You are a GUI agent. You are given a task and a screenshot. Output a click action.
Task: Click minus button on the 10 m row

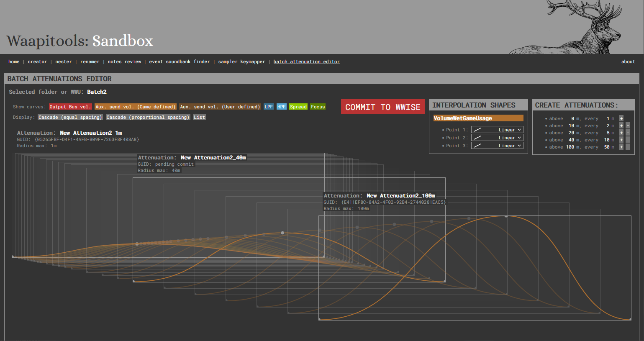(628, 126)
